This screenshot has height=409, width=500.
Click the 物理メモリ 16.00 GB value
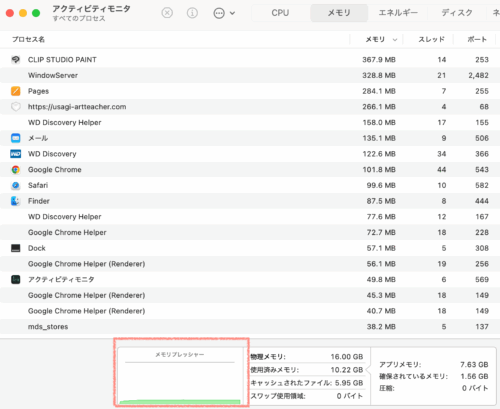pyautogui.click(x=347, y=357)
